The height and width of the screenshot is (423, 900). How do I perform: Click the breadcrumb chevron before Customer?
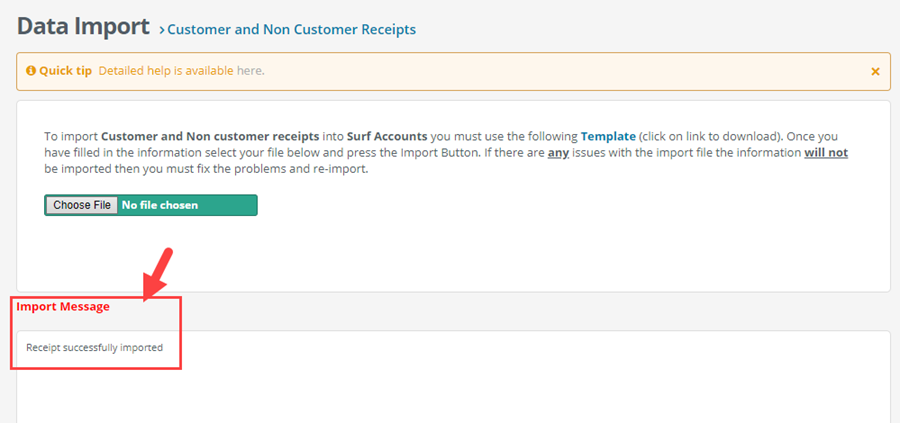click(x=162, y=30)
